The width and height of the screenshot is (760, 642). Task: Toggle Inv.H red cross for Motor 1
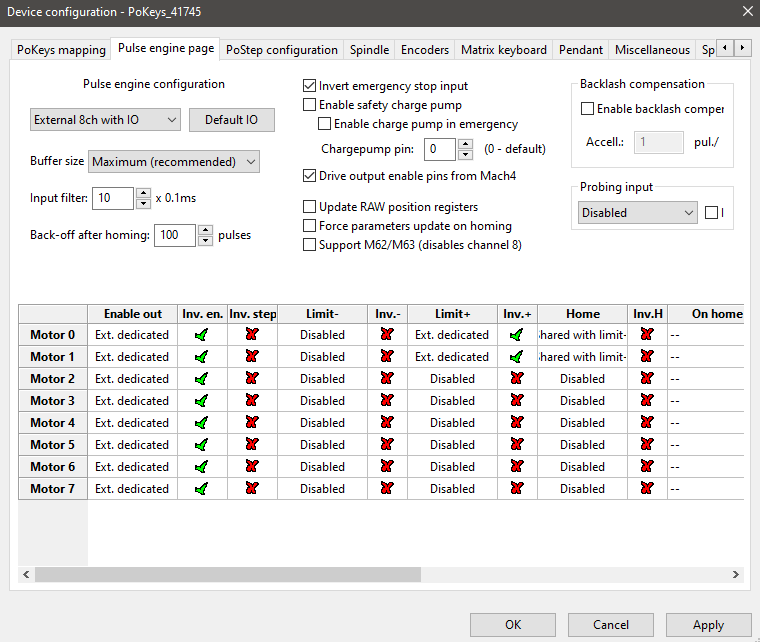(647, 357)
